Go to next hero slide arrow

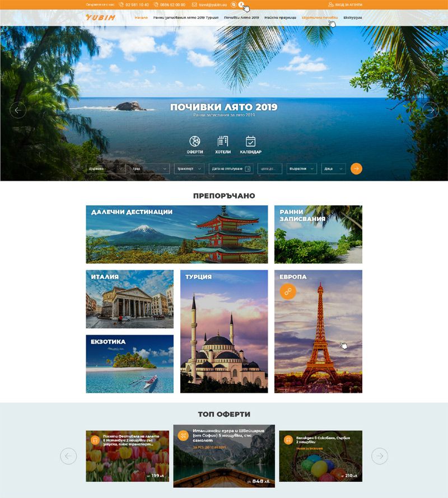tap(430, 110)
